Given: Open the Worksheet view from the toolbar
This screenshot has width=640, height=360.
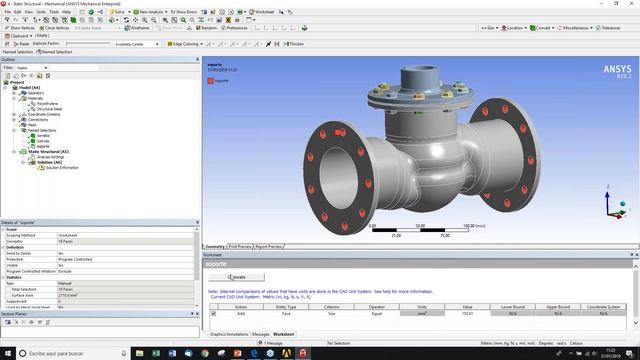Looking at the screenshot, I should click(262, 12).
